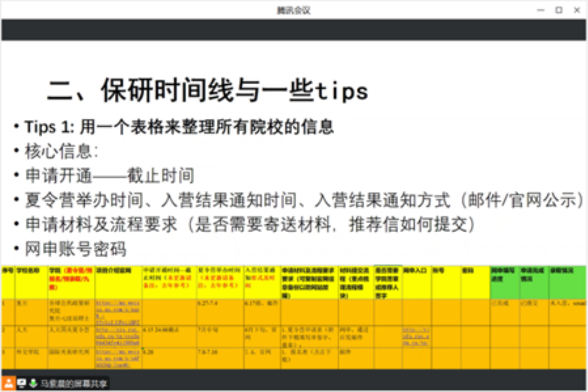Image resolution: width=588 pixels, height=392 pixels.
Task: Select the 账号 column header cell
Action: [446, 282]
